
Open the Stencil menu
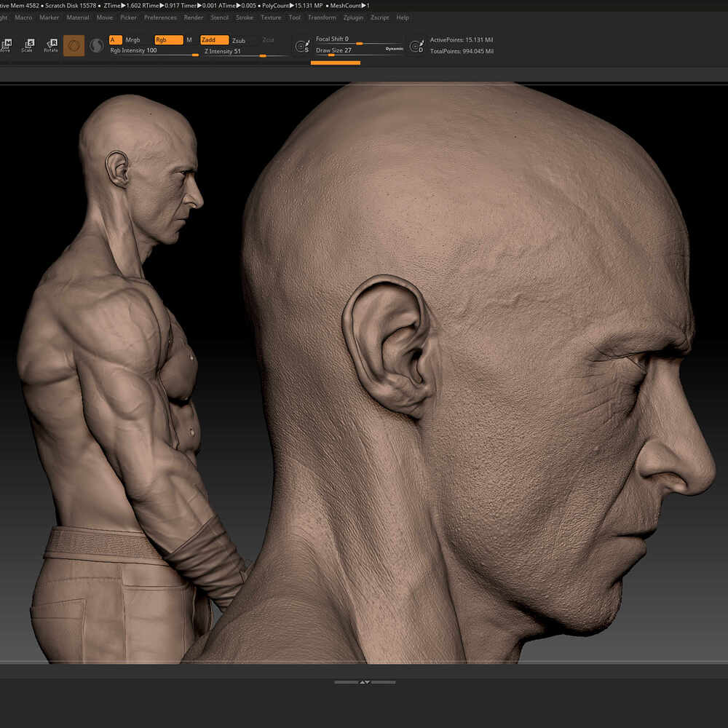220,17
